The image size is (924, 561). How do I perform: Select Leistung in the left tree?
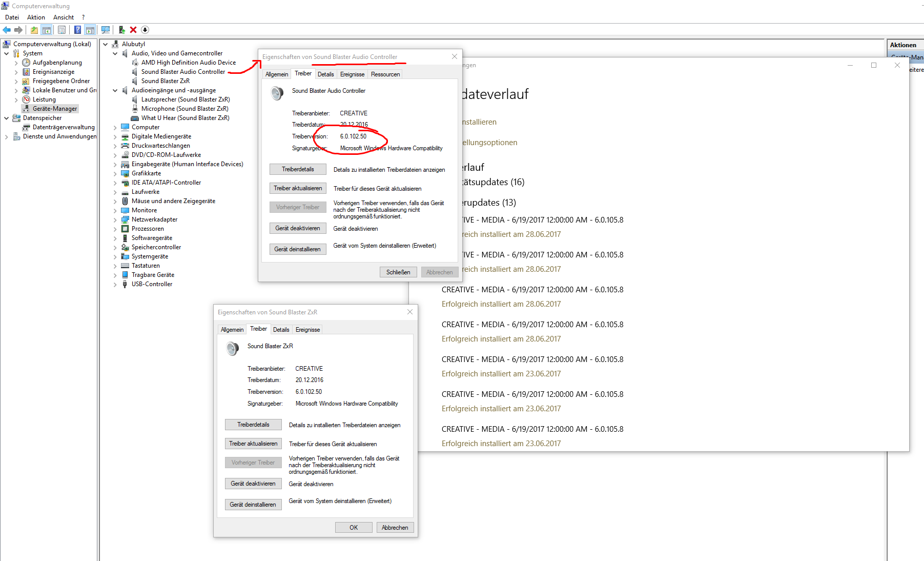[44, 99]
